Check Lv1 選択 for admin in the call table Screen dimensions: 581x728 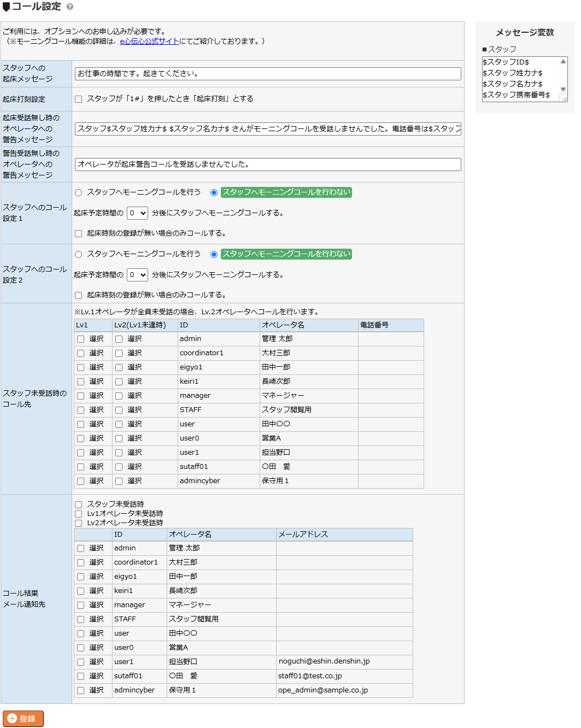point(80,339)
